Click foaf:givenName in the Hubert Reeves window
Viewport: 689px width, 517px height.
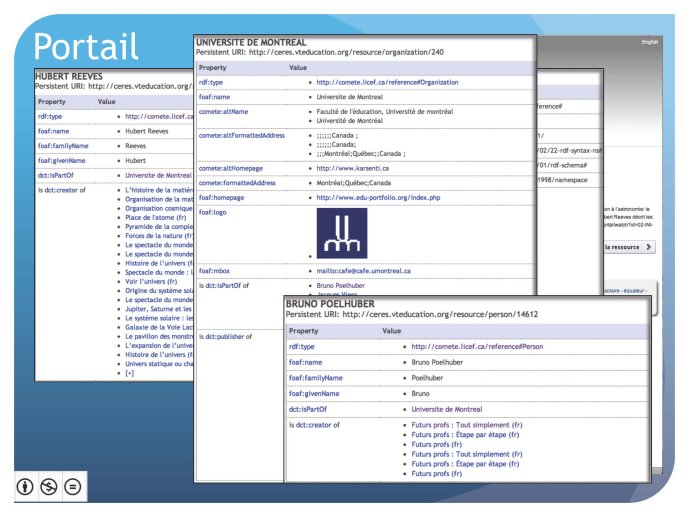[62, 161]
